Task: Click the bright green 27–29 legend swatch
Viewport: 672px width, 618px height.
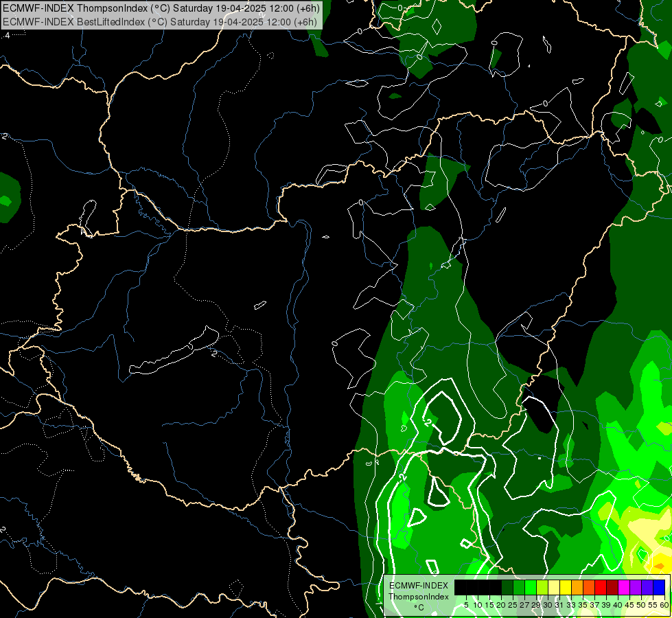Action: (531, 588)
